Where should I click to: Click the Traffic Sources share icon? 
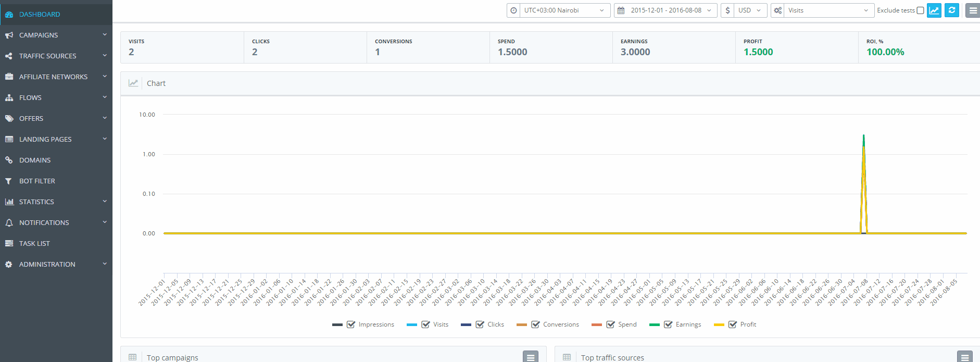coord(9,56)
